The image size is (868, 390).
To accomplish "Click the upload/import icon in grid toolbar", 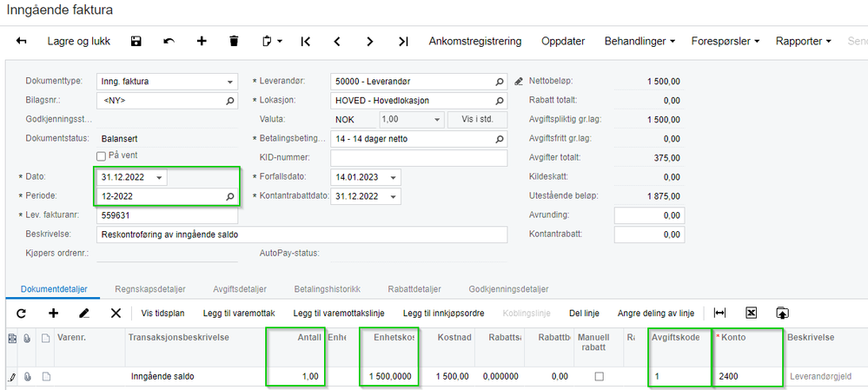I will 782,313.
